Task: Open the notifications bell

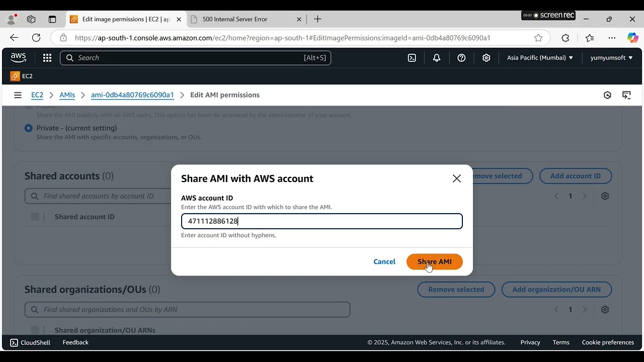Action: pyautogui.click(x=437, y=58)
